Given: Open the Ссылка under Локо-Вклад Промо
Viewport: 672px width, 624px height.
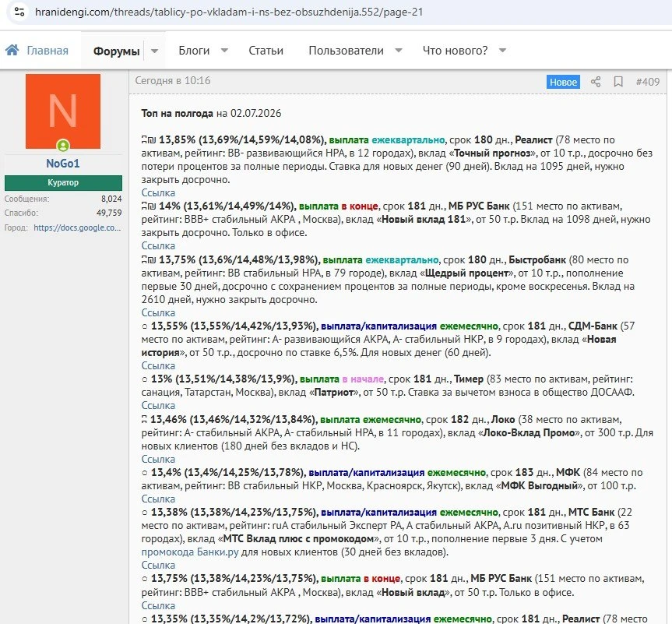Looking at the screenshot, I should point(158,460).
